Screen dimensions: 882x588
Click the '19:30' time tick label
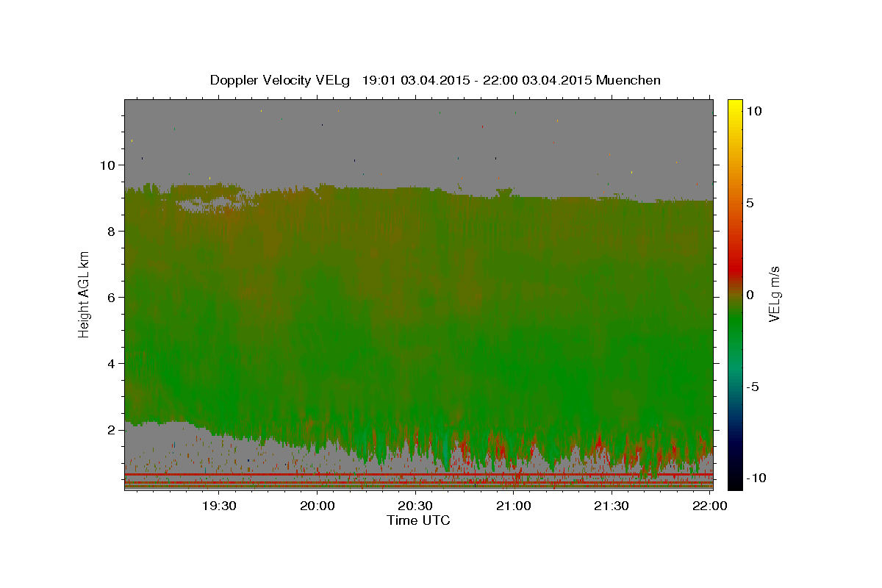pos(219,506)
